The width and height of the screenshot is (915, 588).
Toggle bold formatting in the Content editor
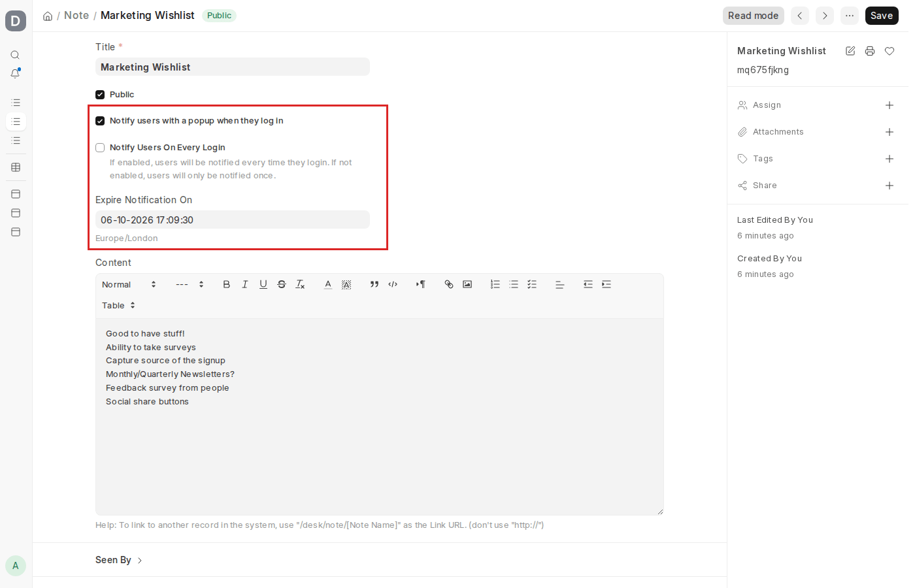click(x=226, y=284)
